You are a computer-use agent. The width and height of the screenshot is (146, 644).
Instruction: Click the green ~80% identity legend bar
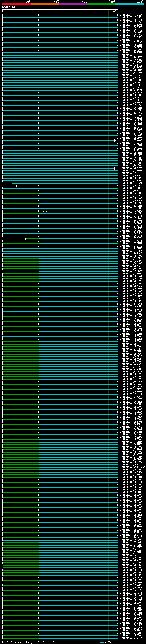[101, 4]
